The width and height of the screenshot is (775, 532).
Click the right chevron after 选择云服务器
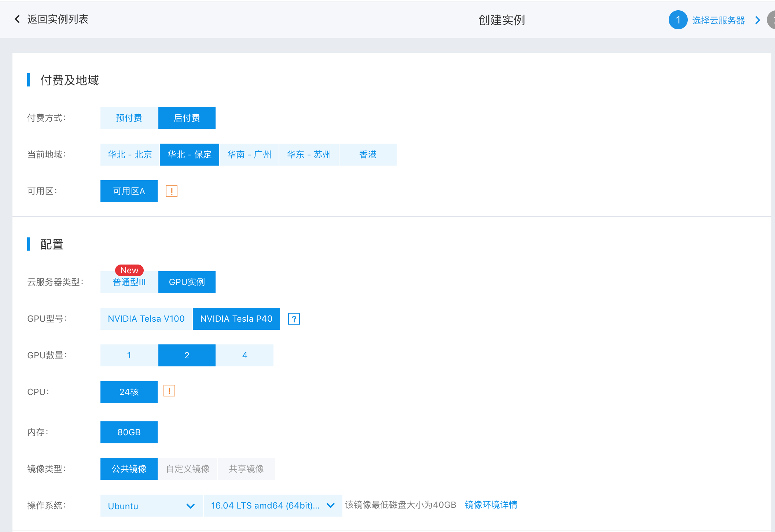point(758,20)
